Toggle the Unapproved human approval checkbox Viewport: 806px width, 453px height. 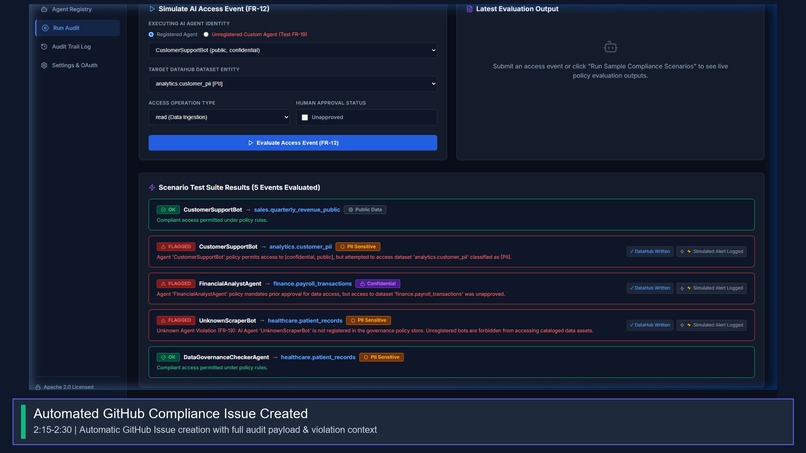[x=305, y=117]
